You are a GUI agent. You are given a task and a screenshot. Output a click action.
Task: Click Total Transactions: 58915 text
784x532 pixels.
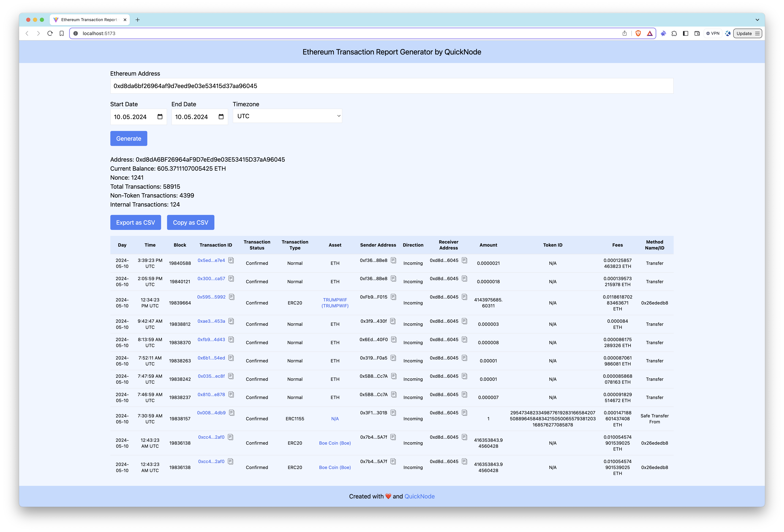(x=145, y=186)
